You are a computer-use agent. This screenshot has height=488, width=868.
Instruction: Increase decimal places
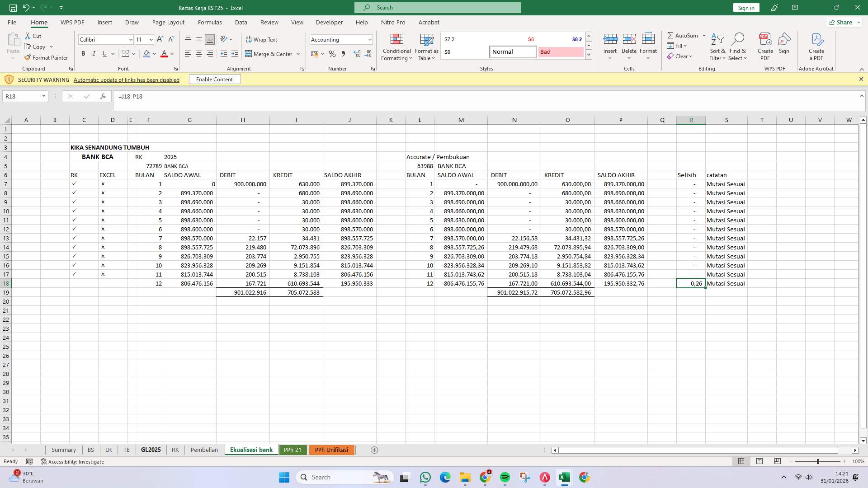[x=357, y=54]
